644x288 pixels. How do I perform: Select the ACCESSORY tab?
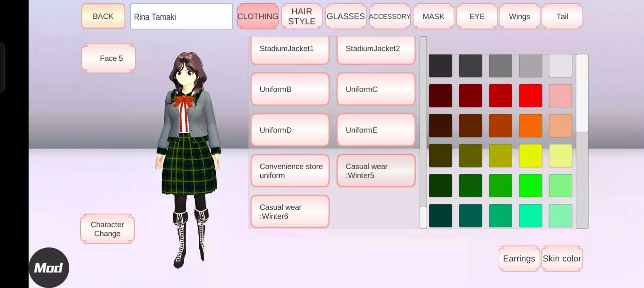click(x=390, y=17)
